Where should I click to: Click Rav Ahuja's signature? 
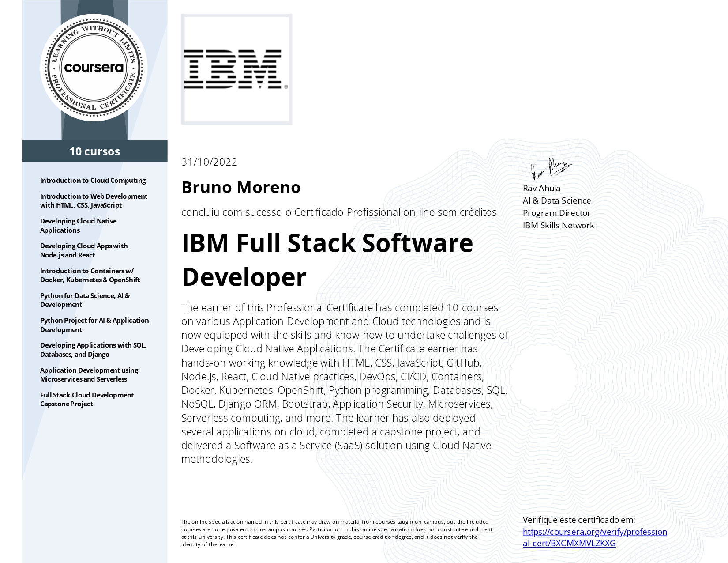click(x=551, y=169)
